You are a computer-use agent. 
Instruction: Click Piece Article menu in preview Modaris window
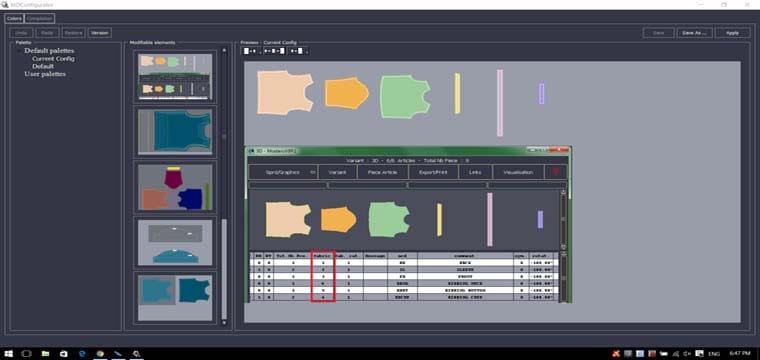(x=382, y=172)
